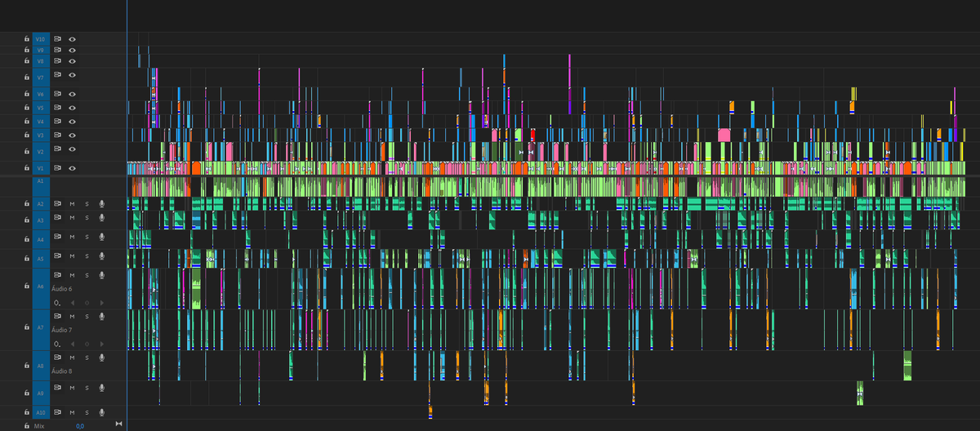This screenshot has width=980, height=431.
Task: Toggle sync lock on track A2
Action: [58, 203]
